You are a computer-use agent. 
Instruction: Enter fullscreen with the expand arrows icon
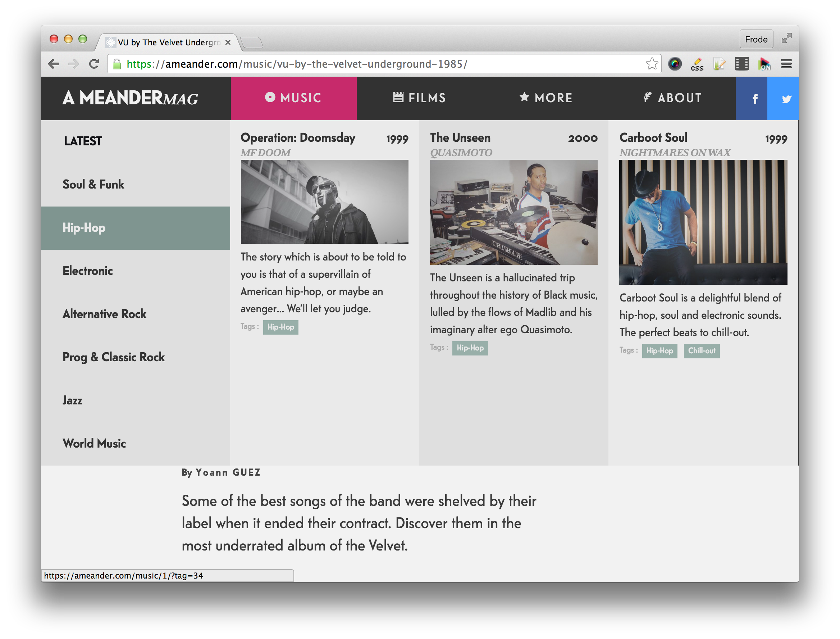coord(786,38)
